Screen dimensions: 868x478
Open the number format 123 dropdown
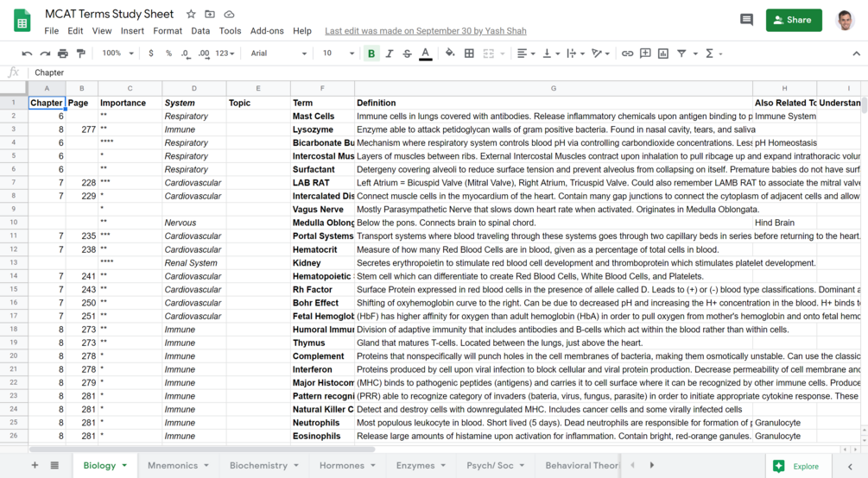point(225,53)
